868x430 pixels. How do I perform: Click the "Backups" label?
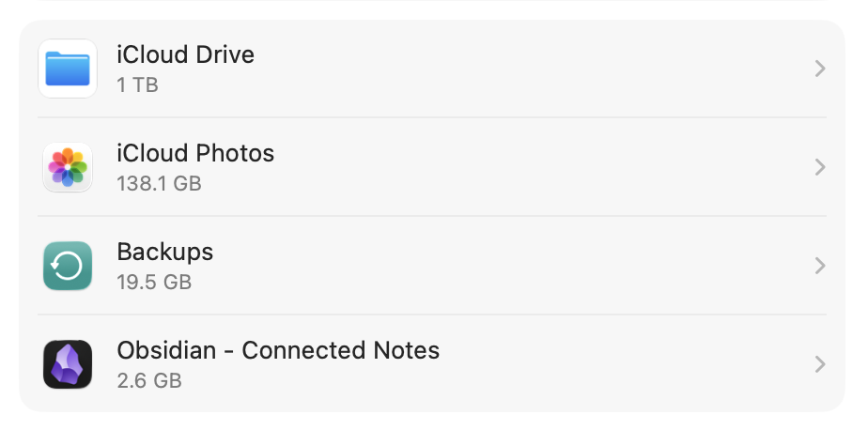point(164,252)
